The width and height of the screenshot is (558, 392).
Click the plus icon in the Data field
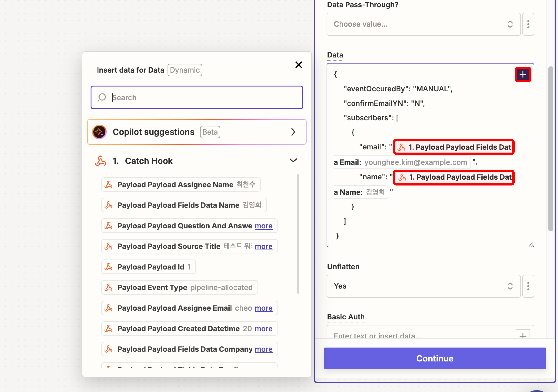(523, 75)
